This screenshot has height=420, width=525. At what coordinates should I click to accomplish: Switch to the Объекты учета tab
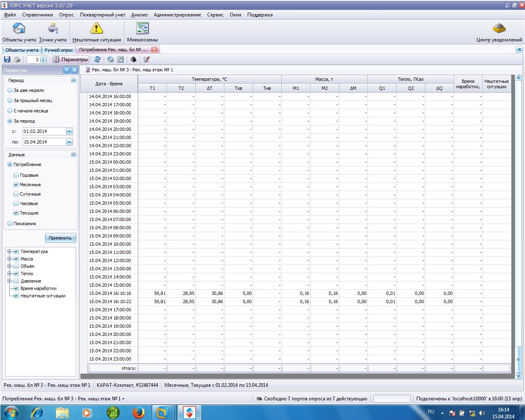tap(22, 50)
